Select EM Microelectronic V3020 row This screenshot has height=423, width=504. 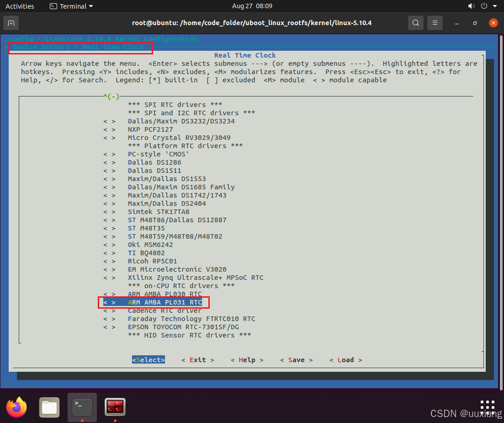pos(165,269)
